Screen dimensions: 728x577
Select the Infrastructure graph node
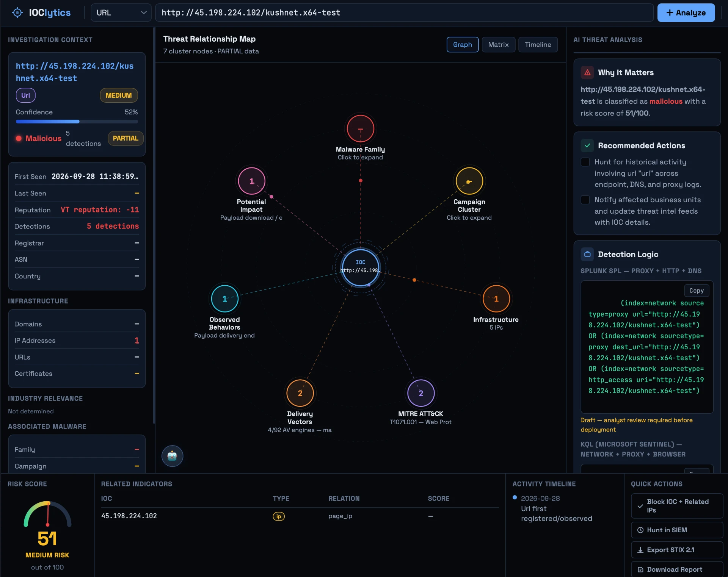(x=496, y=299)
